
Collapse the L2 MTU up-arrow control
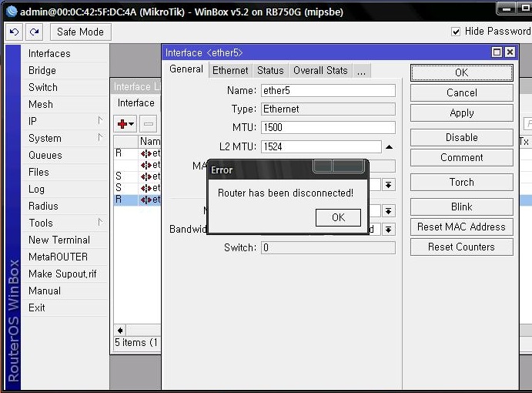pos(389,147)
